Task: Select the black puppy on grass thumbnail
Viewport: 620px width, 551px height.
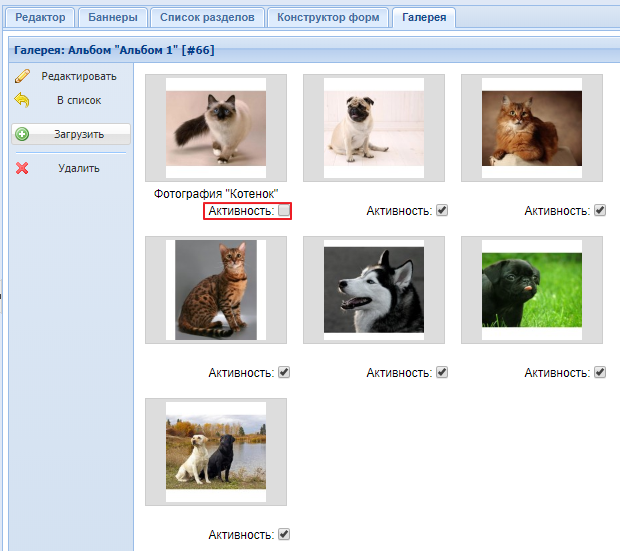Action: (x=532, y=290)
